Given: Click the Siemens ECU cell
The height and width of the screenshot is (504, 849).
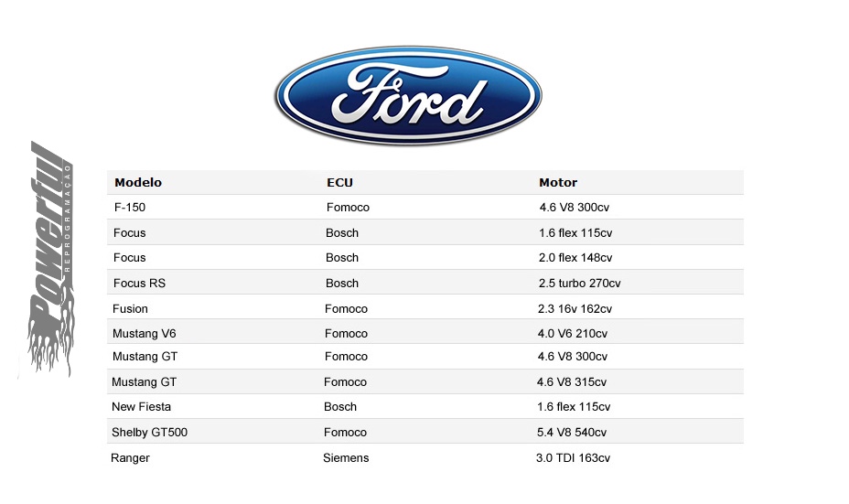Looking at the screenshot, I should 346,458.
